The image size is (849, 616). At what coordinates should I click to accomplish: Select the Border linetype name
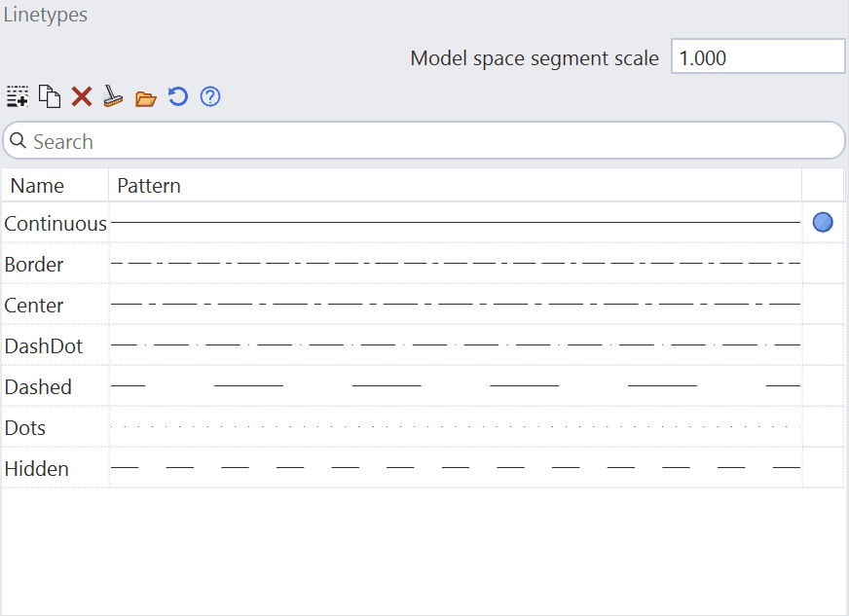click(x=33, y=264)
